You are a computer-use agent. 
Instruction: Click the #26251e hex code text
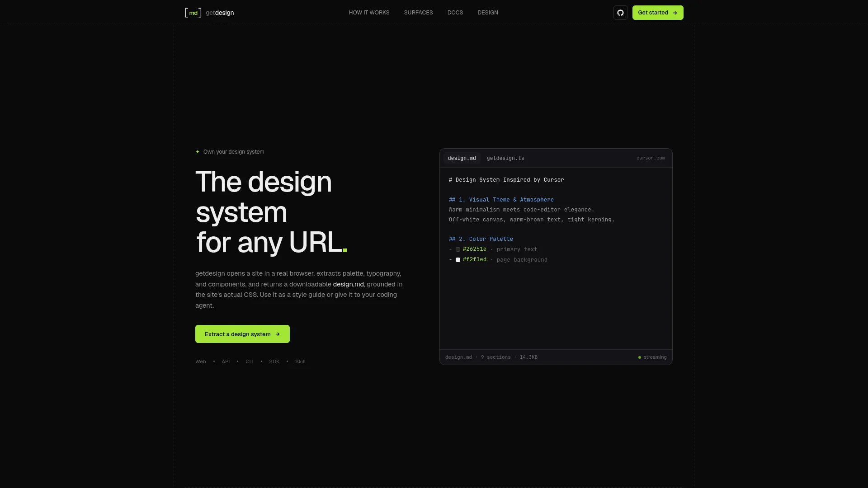475,249
